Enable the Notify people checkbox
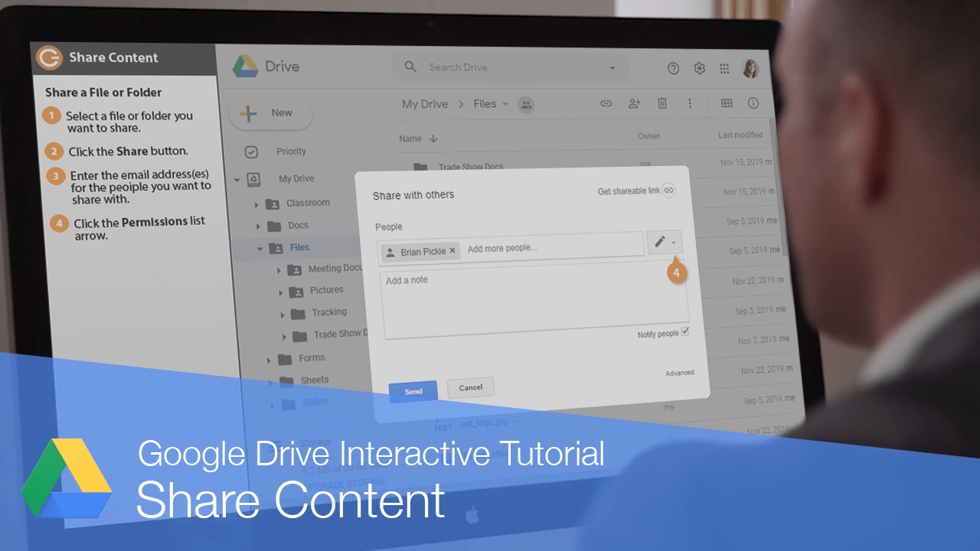980x551 pixels. (x=685, y=331)
